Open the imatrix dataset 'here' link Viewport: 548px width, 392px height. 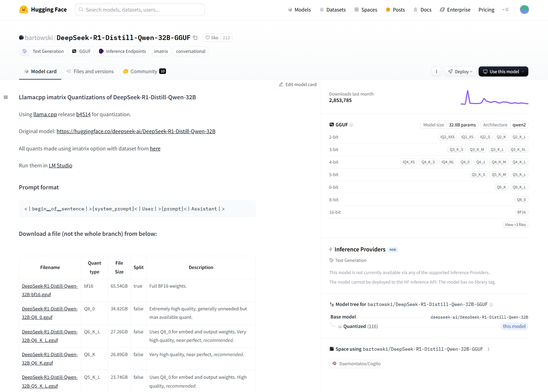coord(155,148)
